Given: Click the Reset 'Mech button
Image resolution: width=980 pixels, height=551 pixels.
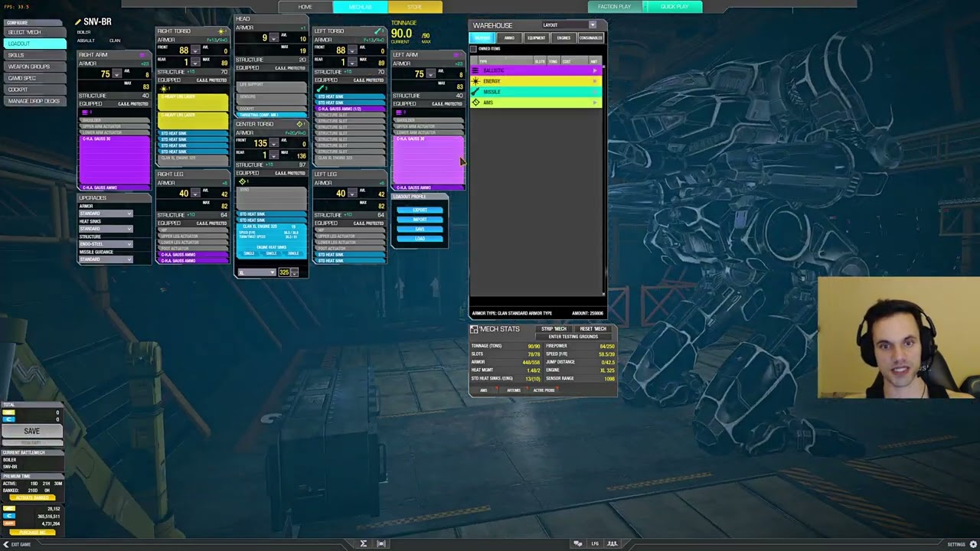Looking at the screenshot, I should click(593, 329).
